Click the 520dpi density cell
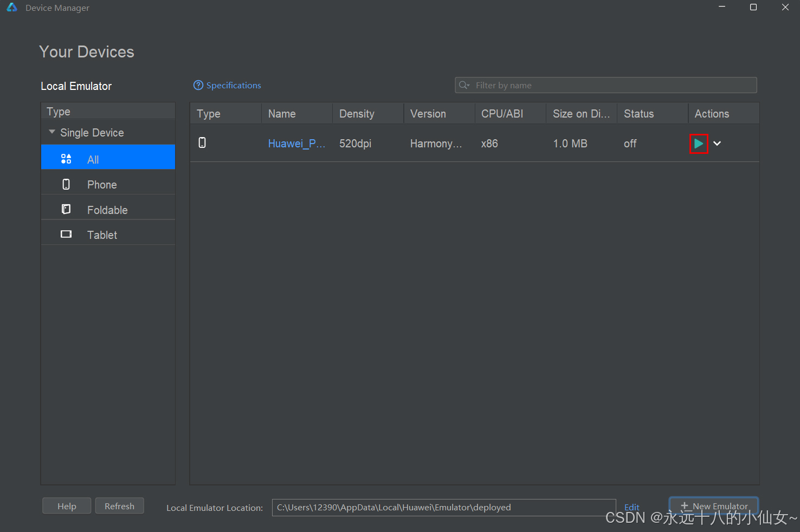The width and height of the screenshot is (800, 532). (x=356, y=144)
